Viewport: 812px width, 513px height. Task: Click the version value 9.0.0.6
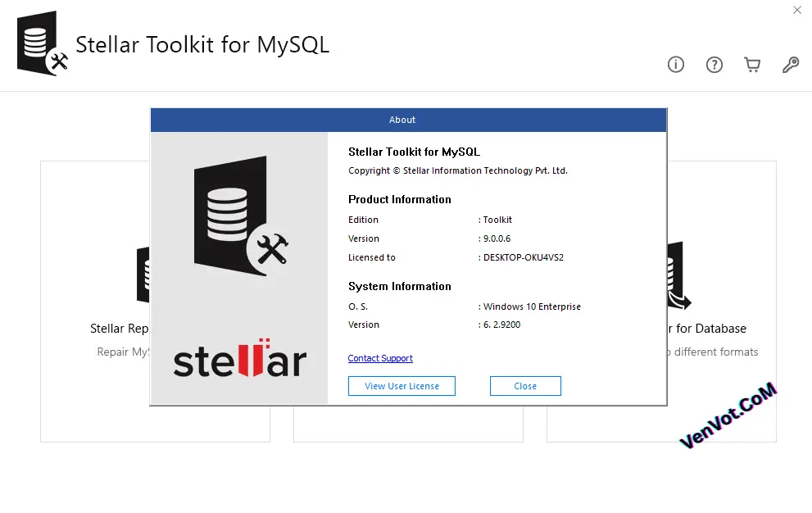pyautogui.click(x=497, y=238)
